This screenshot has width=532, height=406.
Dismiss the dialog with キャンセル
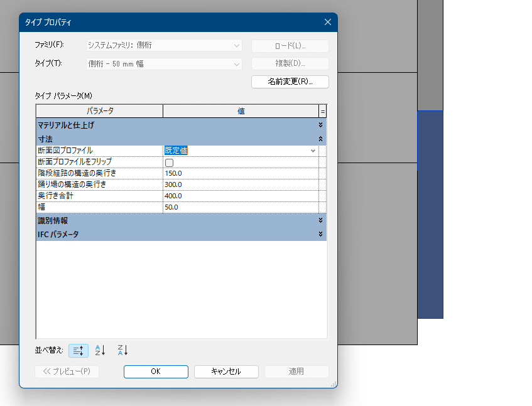[x=225, y=371]
